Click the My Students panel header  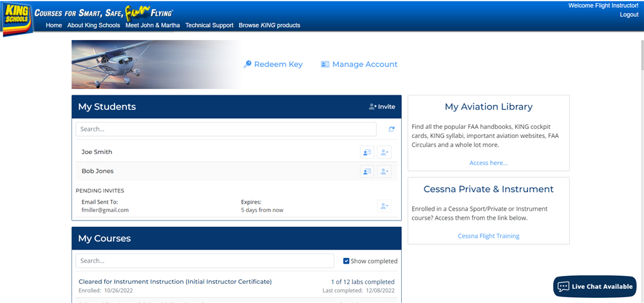coord(236,107)
